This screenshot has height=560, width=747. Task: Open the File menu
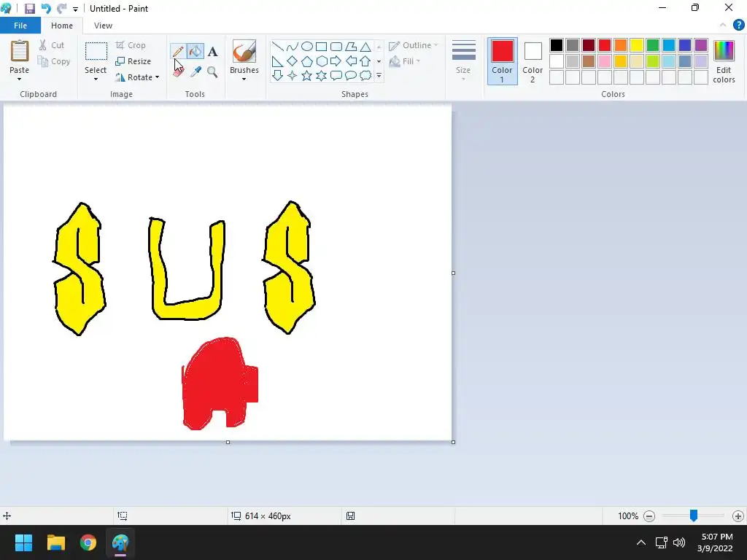(x=20, y=26)
